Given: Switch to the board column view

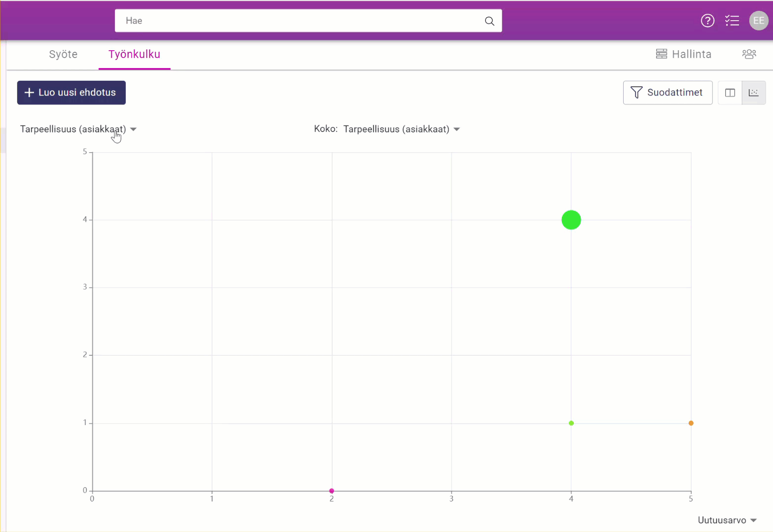Looking at the screenshot, I should 730,93.
